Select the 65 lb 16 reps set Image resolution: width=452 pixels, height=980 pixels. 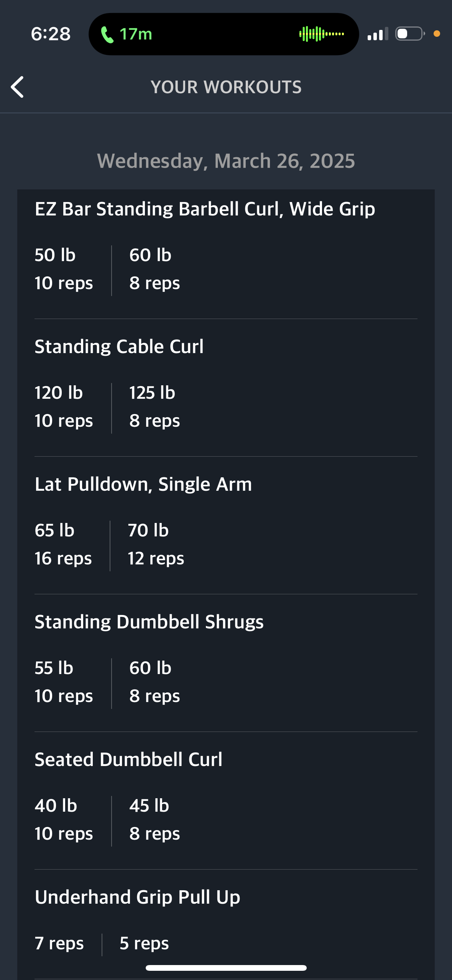pyautogui.click(x=63, y=544)
